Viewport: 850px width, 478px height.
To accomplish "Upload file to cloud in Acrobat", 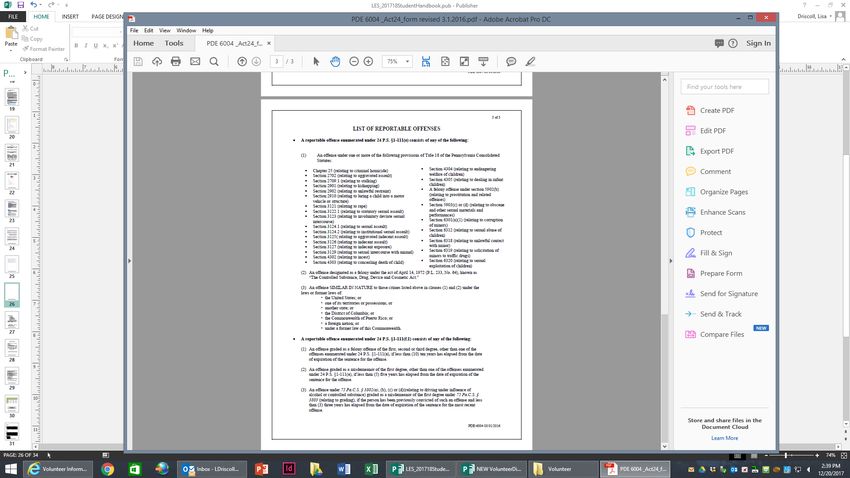I will tap(157, 62).
